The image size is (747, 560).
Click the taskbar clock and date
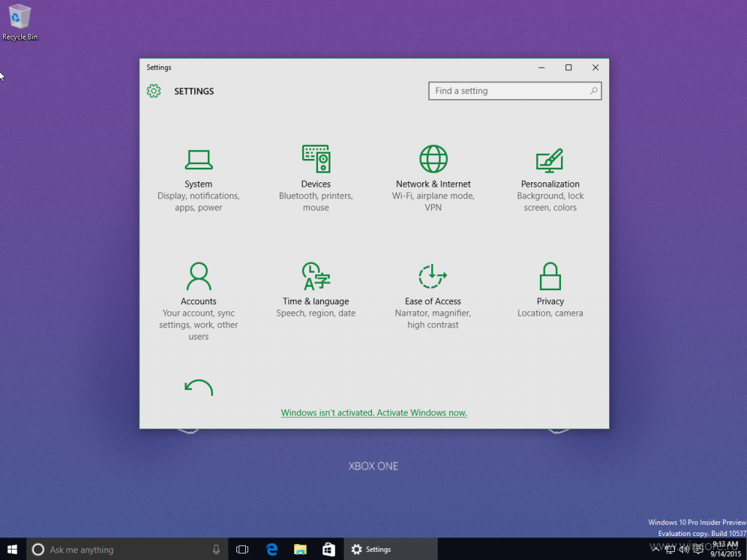726,549
